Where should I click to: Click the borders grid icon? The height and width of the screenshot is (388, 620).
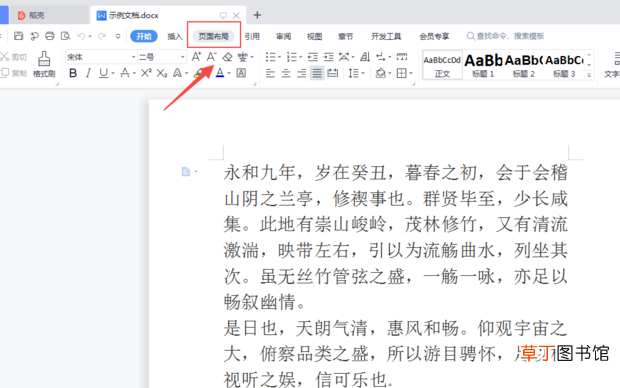tap(401, 73)
